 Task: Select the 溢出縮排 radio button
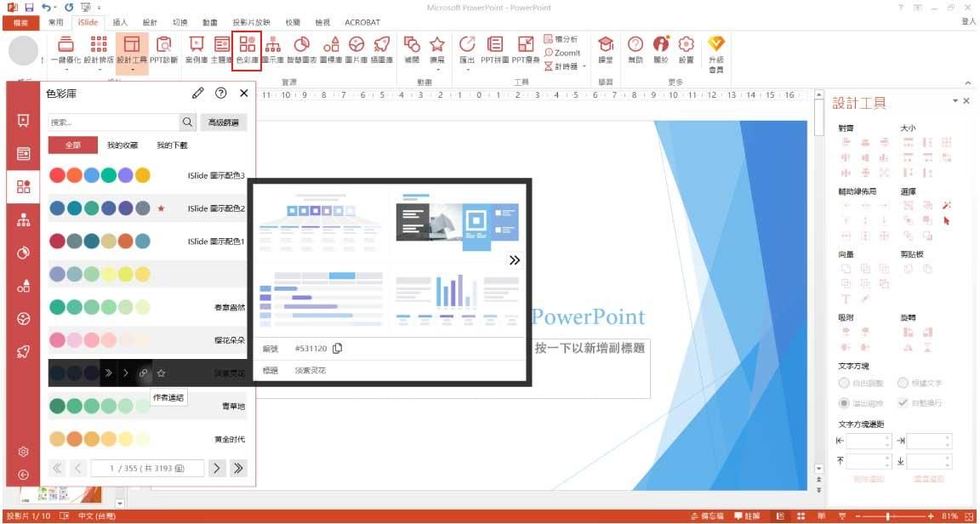844,402
